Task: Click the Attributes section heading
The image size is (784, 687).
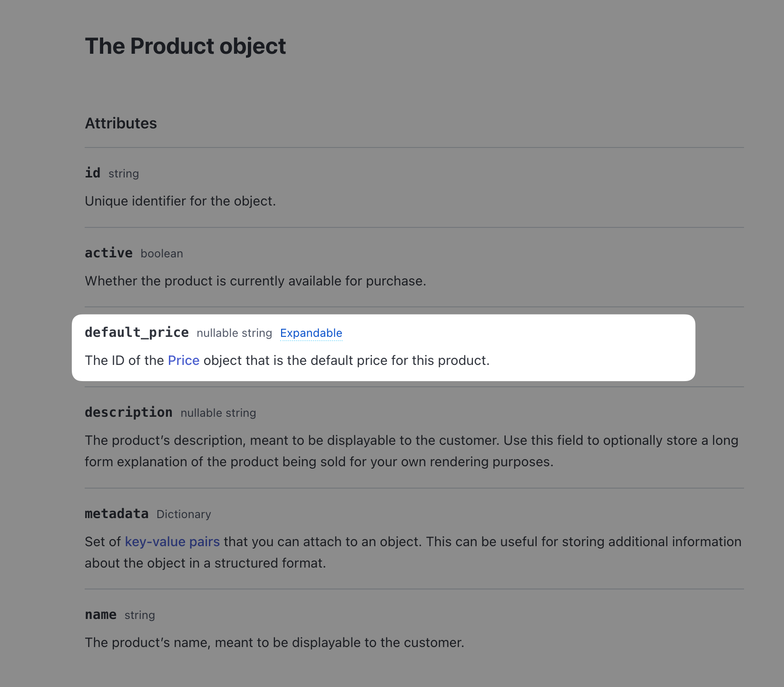Action: [x=121, y=123]
